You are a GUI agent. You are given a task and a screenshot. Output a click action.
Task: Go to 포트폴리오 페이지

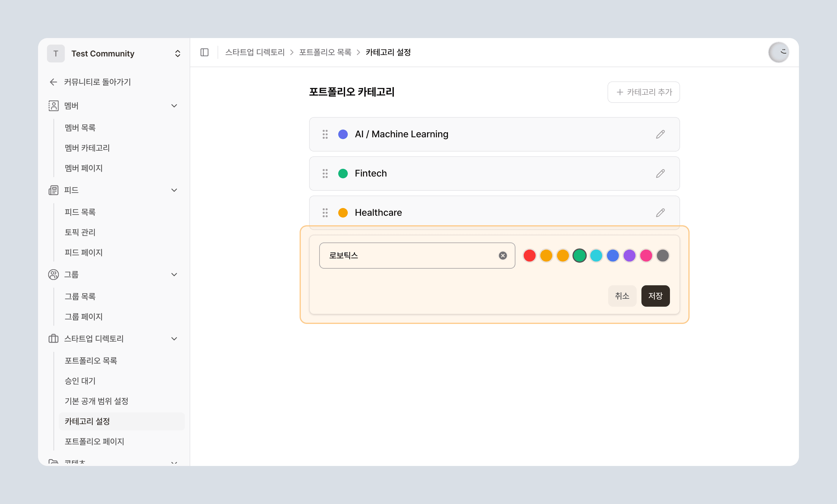95,442
